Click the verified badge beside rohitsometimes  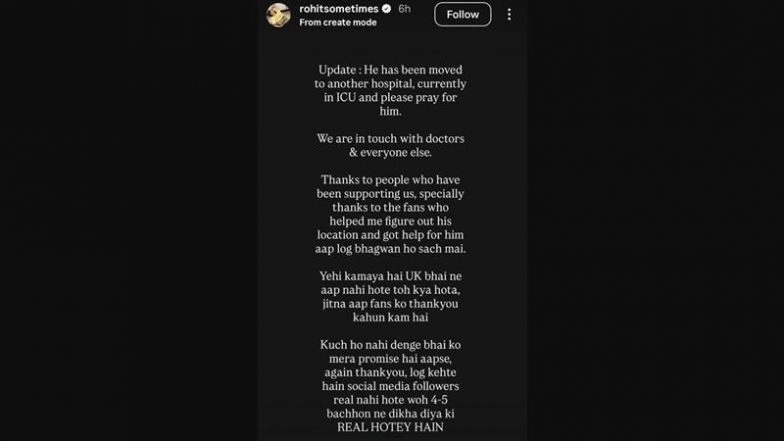pos(385,9)
